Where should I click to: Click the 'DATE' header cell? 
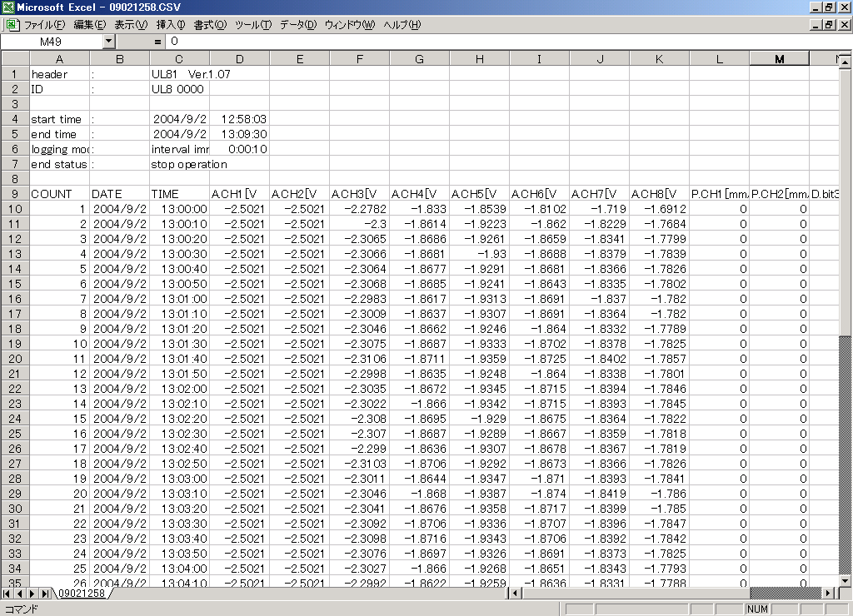tap(120, 194)
